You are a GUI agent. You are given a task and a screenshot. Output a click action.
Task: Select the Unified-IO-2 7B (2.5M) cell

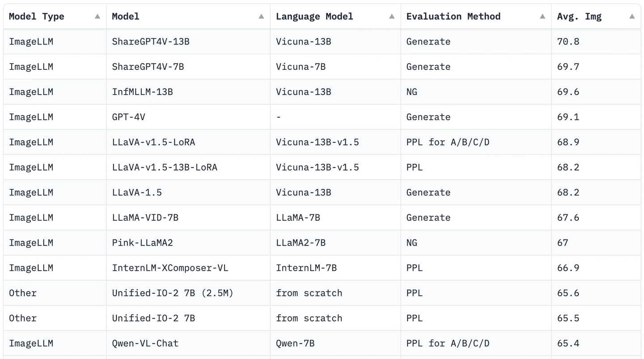(x=188, y=293)
